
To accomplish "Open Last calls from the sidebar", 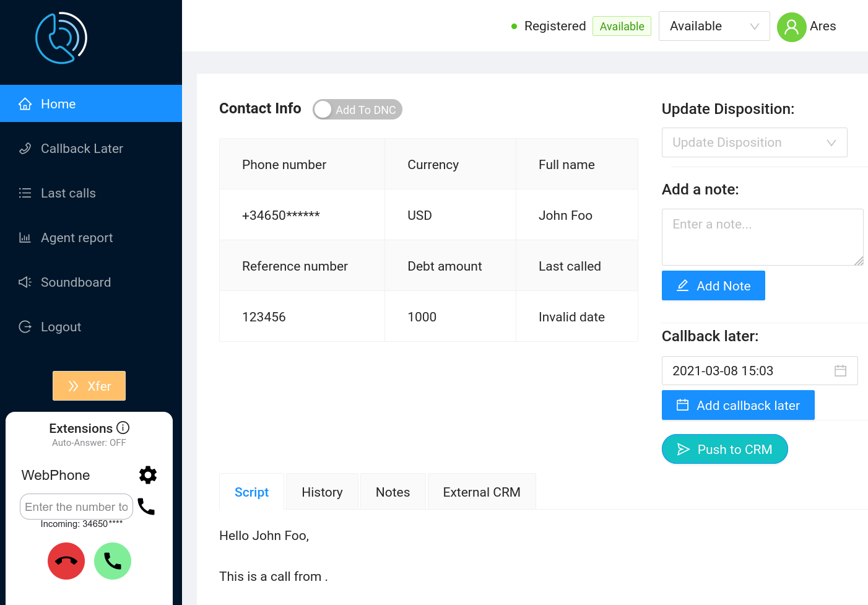I will tap(68, 193).
